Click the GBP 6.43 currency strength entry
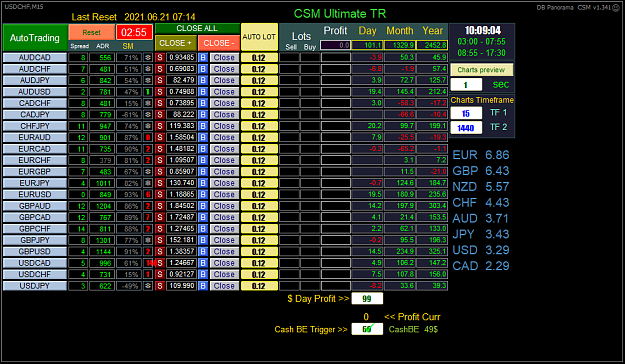Viewport: 625px width, 364px height. pos(481,171)
